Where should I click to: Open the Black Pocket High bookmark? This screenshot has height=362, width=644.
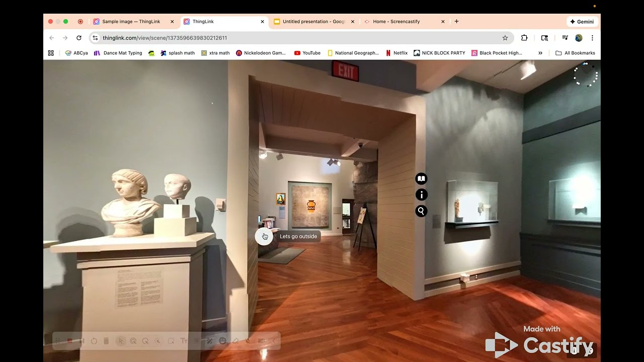click(x=497, y=53)
